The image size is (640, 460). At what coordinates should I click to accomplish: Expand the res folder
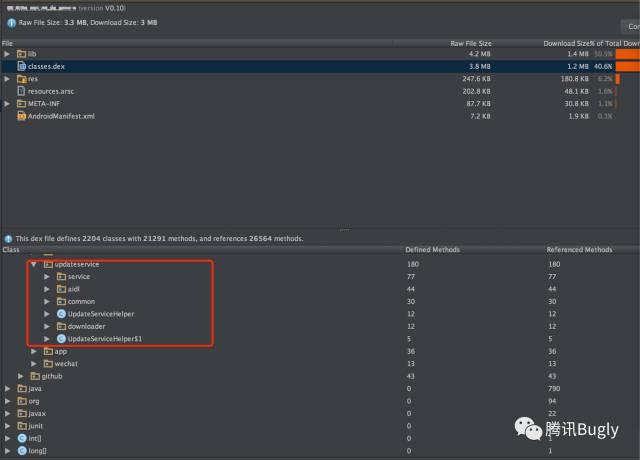click(7, 79)
